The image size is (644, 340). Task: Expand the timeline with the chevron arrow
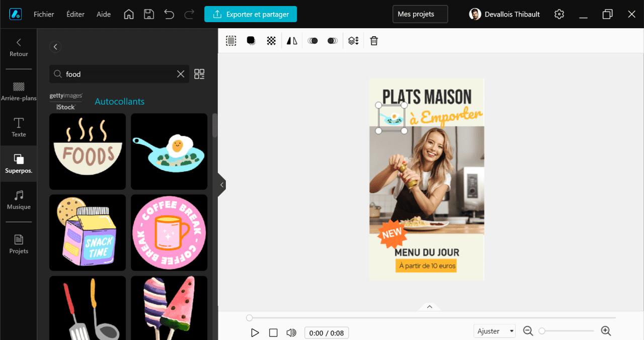tap(429, 306)
